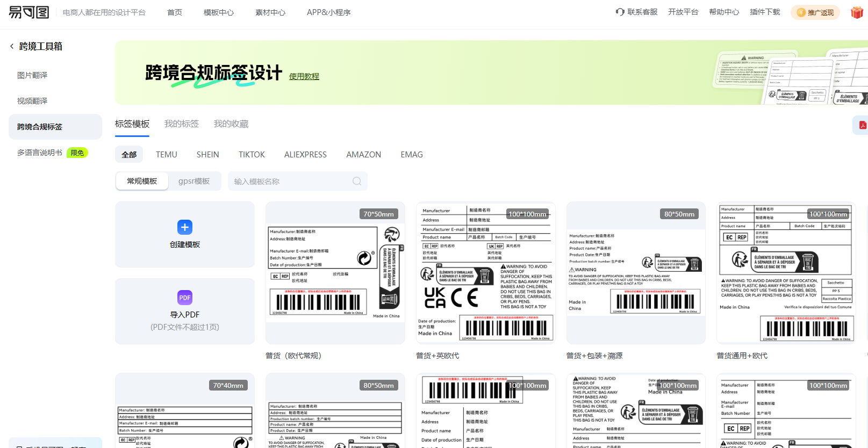Filter templates by TEMU platform
The image size is (868, 448).
pyautogui.click(x=167, y=155)
